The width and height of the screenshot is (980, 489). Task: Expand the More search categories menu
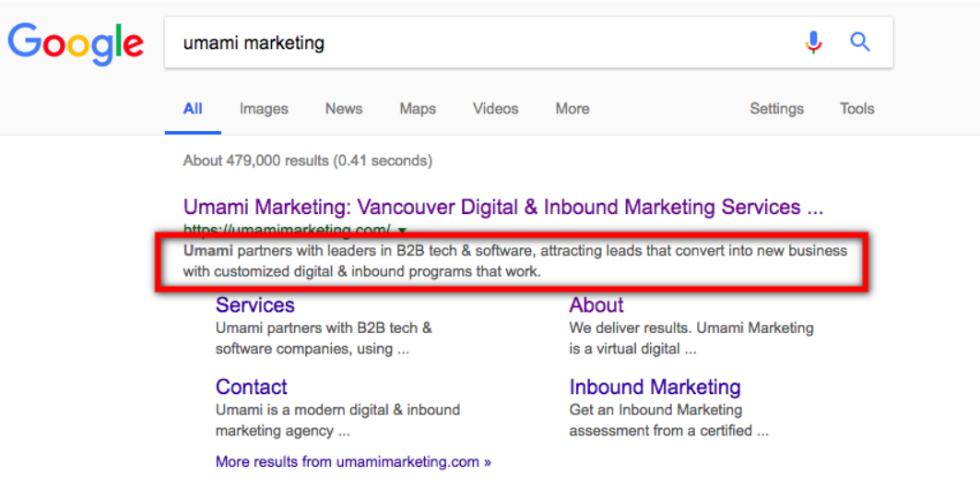[x=572, y=109]
